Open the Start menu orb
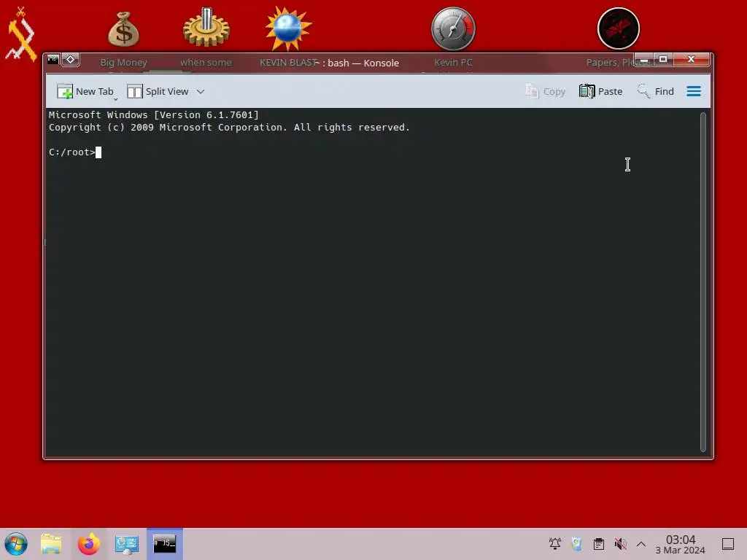This screenshot has width=747, height=560. point(16,544)
